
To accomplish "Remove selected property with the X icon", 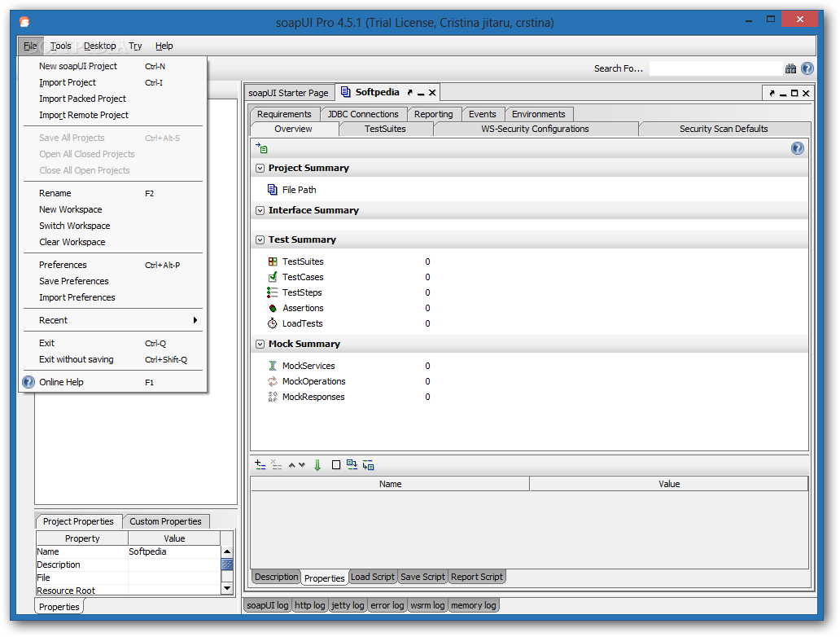I will [277, 465].
